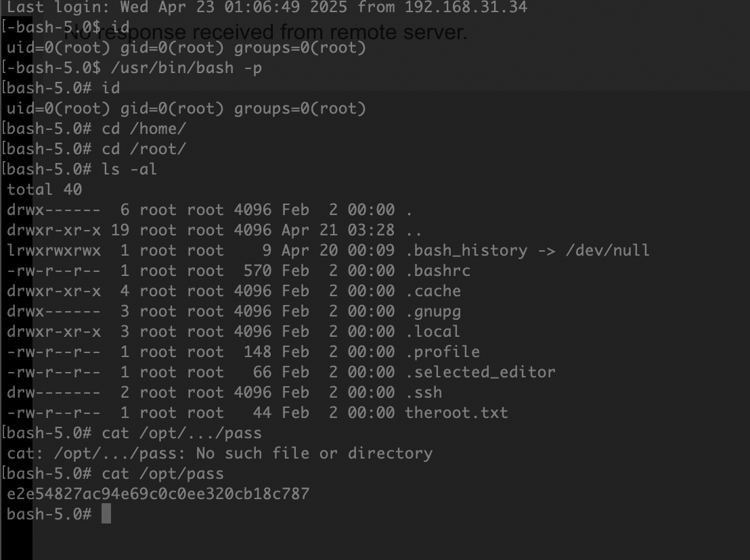Click the .ssh directory name
Image resolution: width=750 pixels, height=560 pixels.
coord(423,392)
